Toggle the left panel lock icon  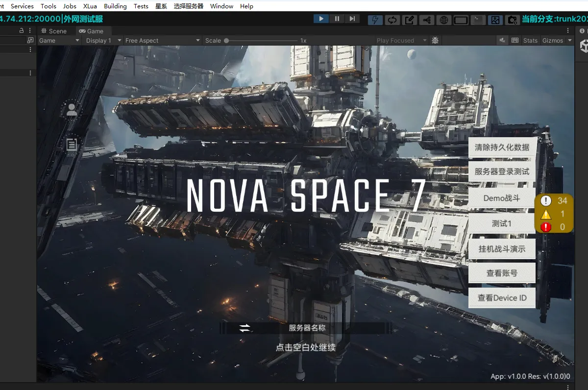[x=22, y=30]
